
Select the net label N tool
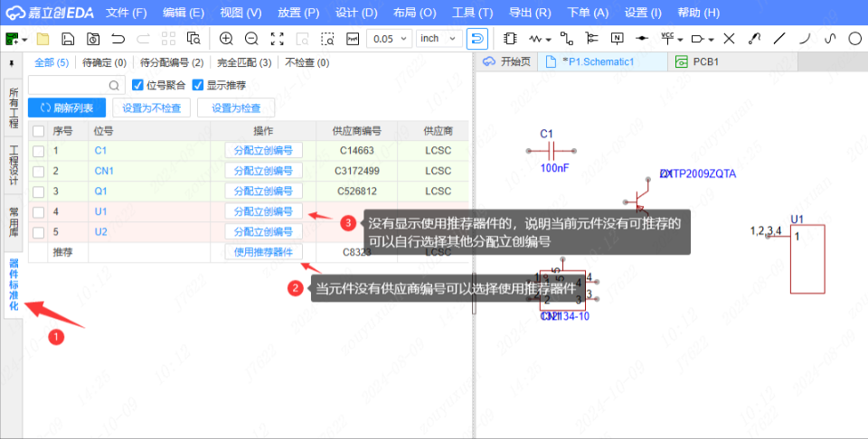pos(617,39)
